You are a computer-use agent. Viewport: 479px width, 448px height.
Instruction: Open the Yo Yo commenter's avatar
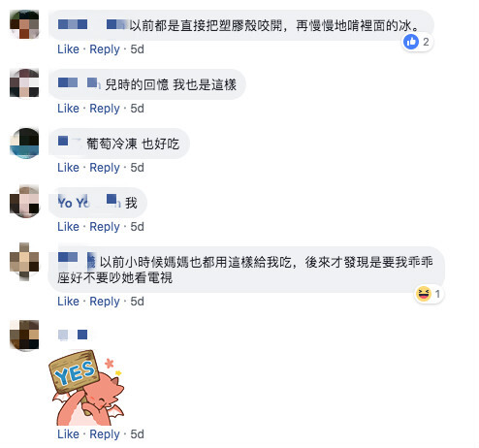coord(24,202)
